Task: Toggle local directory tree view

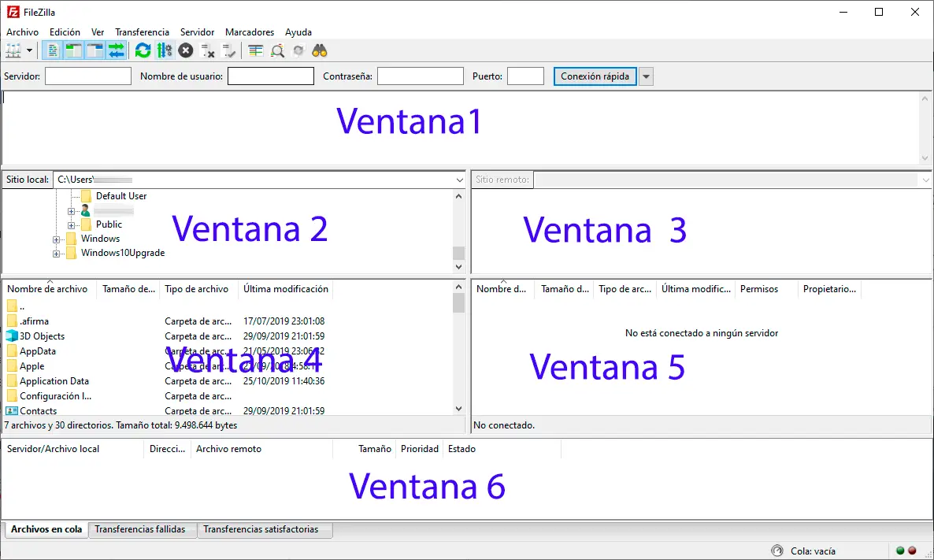Action: (73, 51)
